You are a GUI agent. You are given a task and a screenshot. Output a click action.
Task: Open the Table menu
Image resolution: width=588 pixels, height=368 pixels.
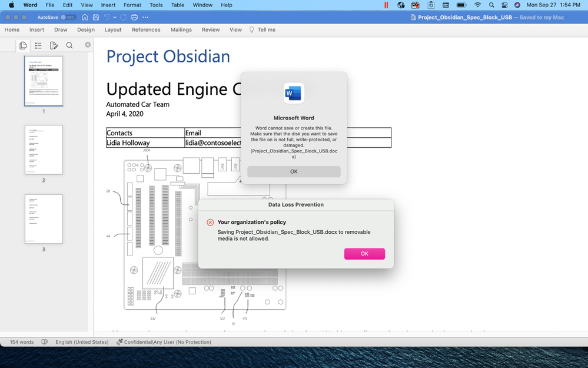(178, 5)
